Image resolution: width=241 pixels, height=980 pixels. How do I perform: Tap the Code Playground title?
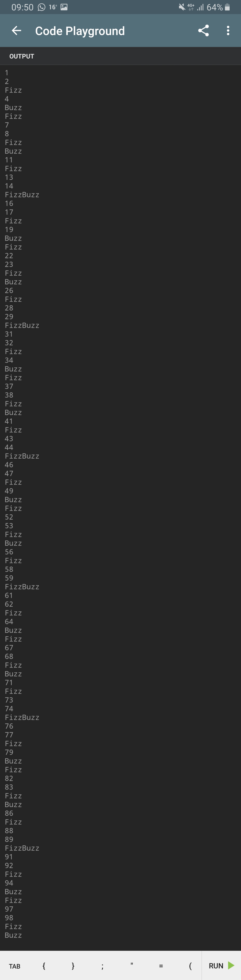80,31
